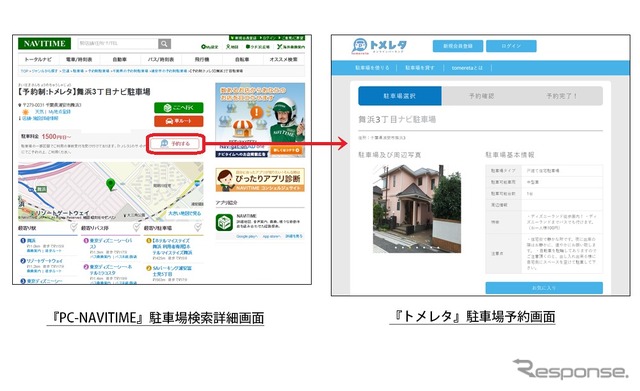The height and width of the screenshot is (391, 640).
Task: Click the ログイン button in トメレタ
Action: point(511,46)
